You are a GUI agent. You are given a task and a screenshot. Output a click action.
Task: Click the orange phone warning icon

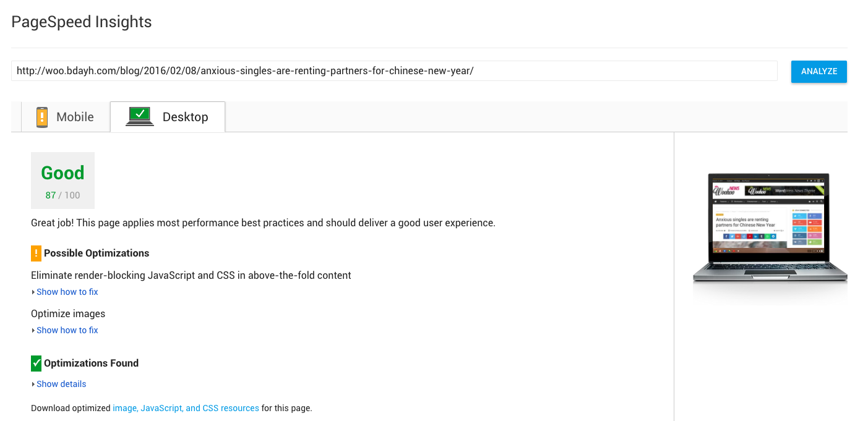[x=41, y=117]
